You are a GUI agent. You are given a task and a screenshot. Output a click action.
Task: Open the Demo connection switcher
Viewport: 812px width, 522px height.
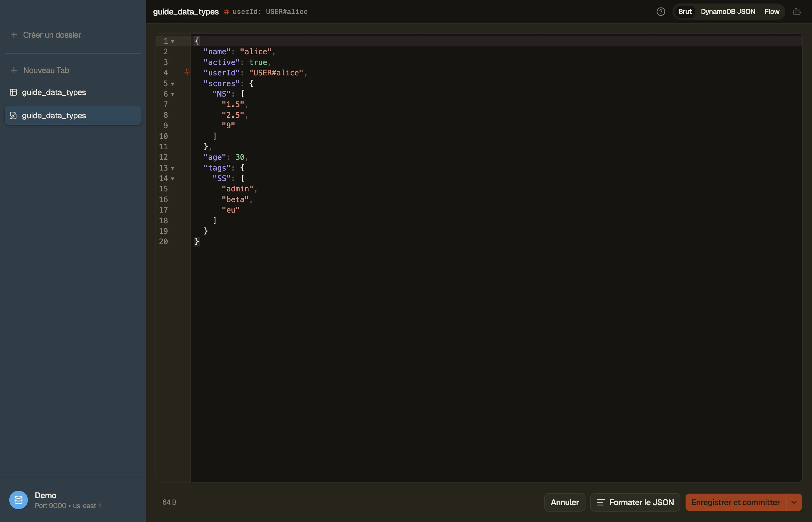pos(73,500)
